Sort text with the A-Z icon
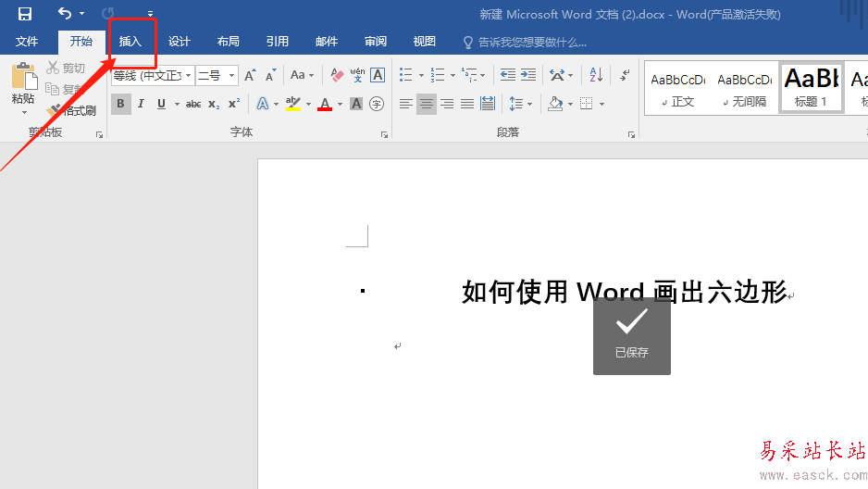The height and width of the screenshot is (489, 868). pos(596,75)
